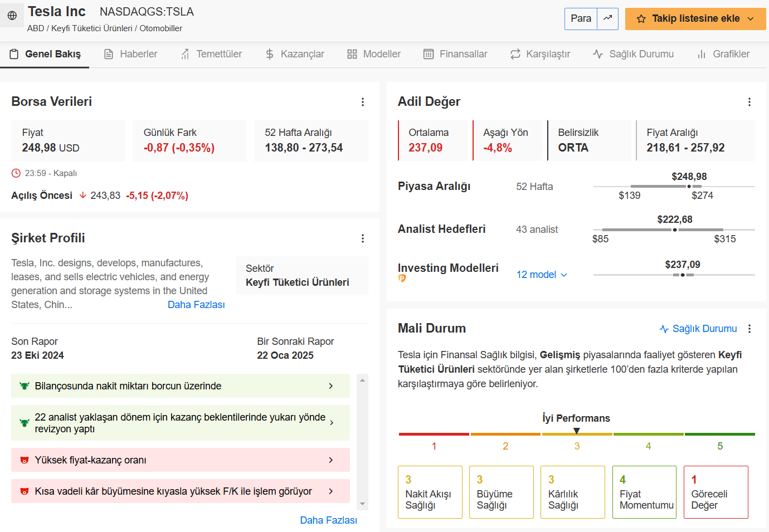Switch to the Modeller tab
The image size is (769, 532).
point(374,54)
